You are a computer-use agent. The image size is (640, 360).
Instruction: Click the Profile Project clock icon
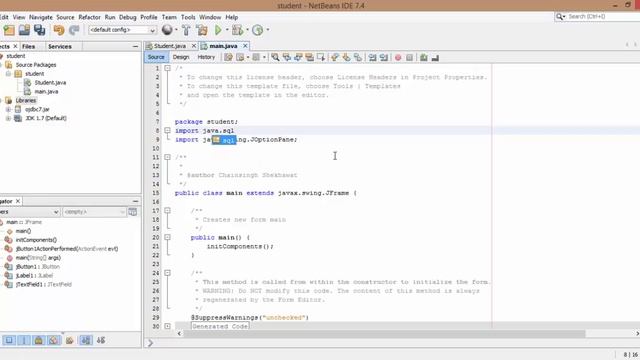click(x=258, y=30)
